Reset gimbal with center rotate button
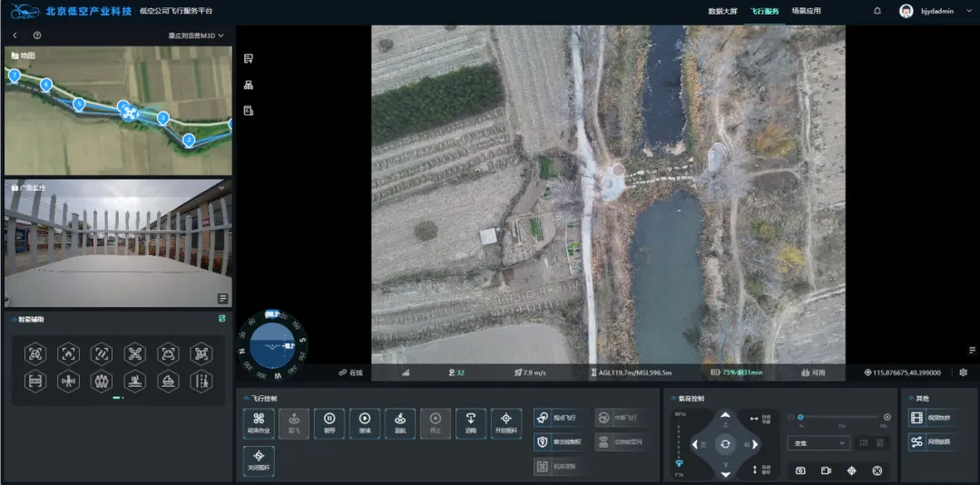The image size is (980, 485). tap(724, 444)
